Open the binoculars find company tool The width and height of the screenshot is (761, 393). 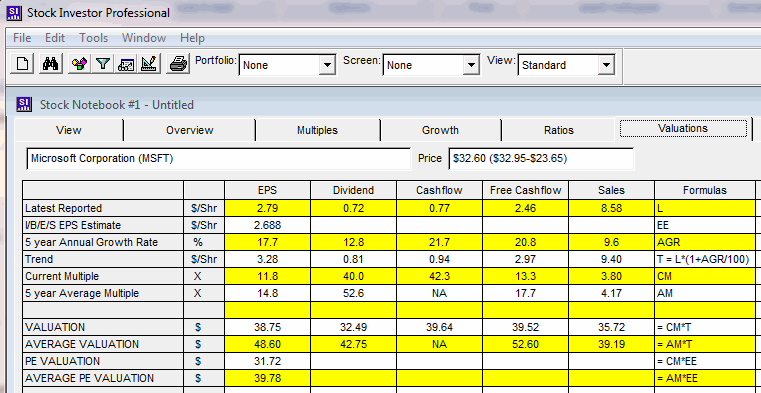point(50,64)
